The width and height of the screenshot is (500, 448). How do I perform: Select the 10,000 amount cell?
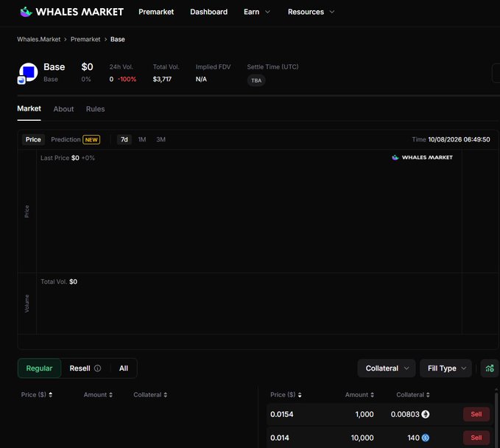[x=362, y=438]
